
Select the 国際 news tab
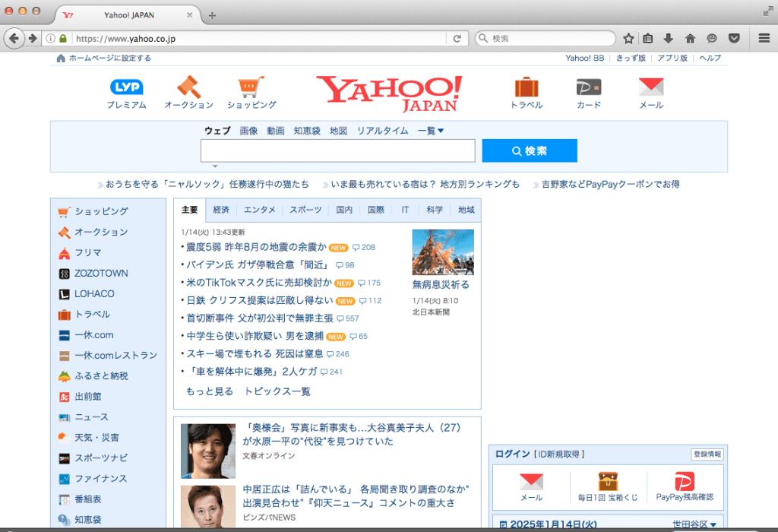[x=376, y=210]
